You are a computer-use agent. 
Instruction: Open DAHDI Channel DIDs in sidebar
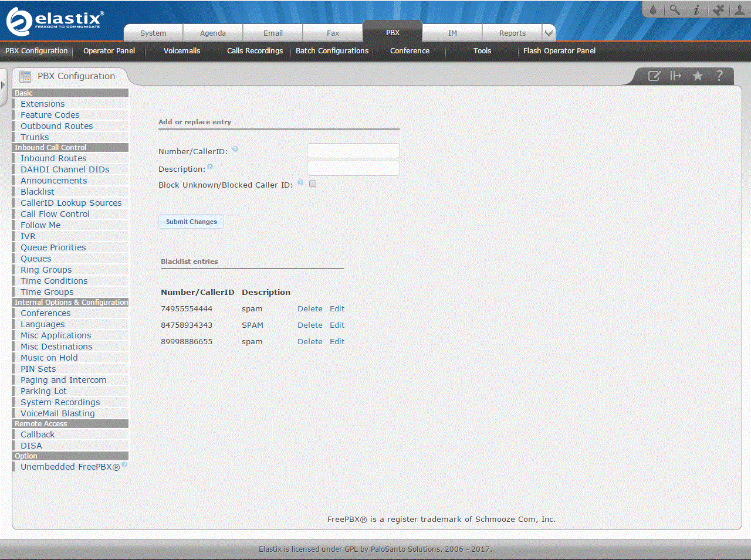point(65,169)
